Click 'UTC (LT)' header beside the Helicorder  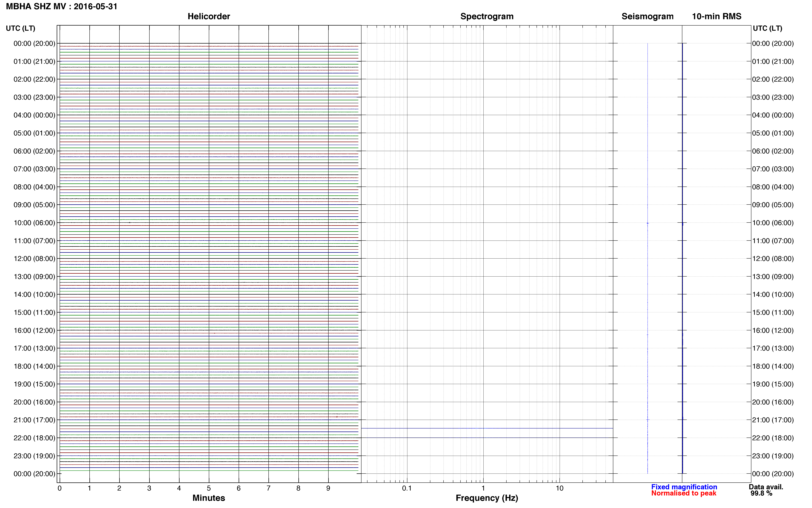[x=21, y=28]
